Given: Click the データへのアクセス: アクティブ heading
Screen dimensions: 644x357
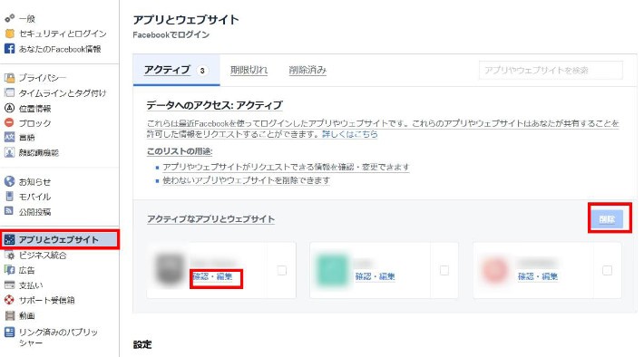Looking at the screenshot, I should point(214,105).
